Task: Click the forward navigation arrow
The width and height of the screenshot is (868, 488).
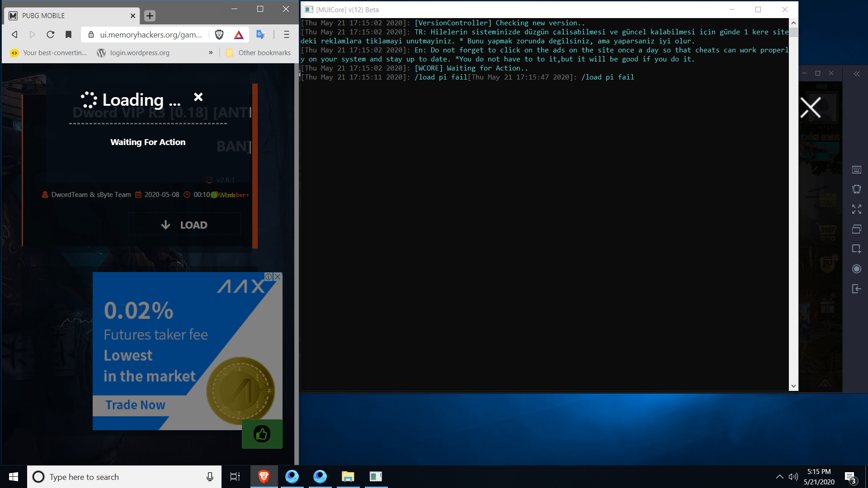Action: click(x=32, y=34)
